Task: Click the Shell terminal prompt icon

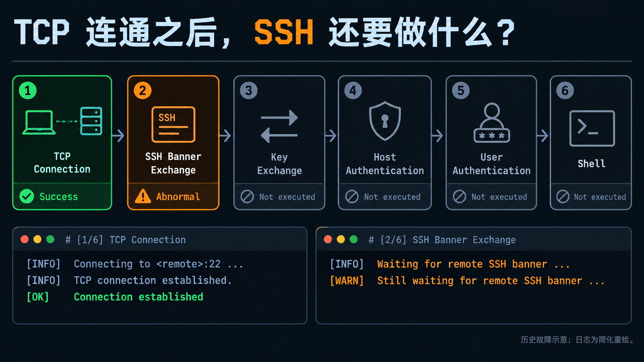Action: point(592,128)
